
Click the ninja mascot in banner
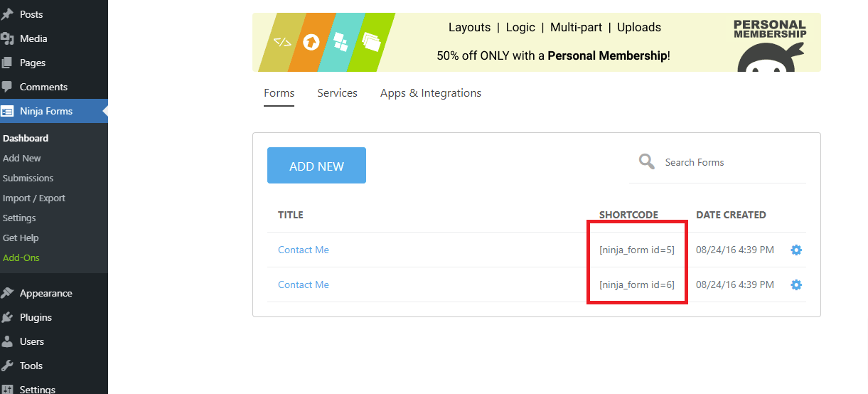(771, 57)
